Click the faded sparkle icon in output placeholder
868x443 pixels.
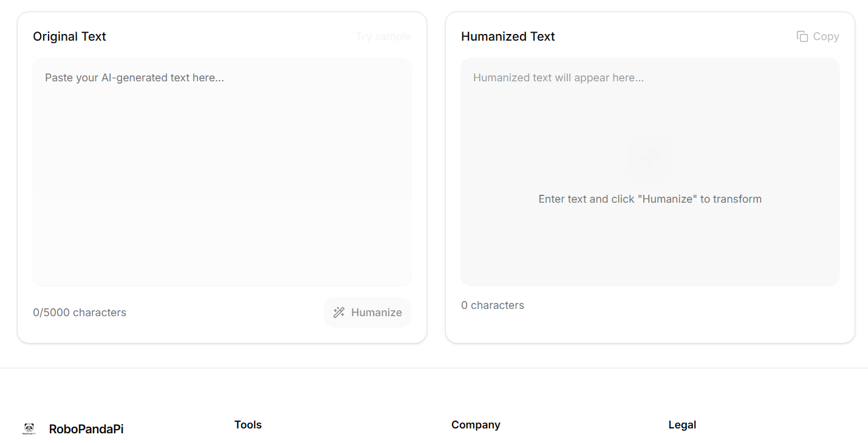point(650,157)
